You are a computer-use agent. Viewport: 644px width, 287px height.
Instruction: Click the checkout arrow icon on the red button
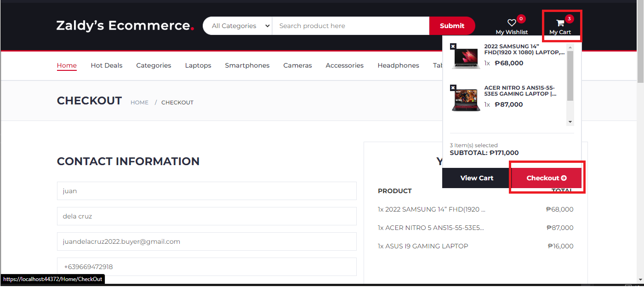point(564,178)
